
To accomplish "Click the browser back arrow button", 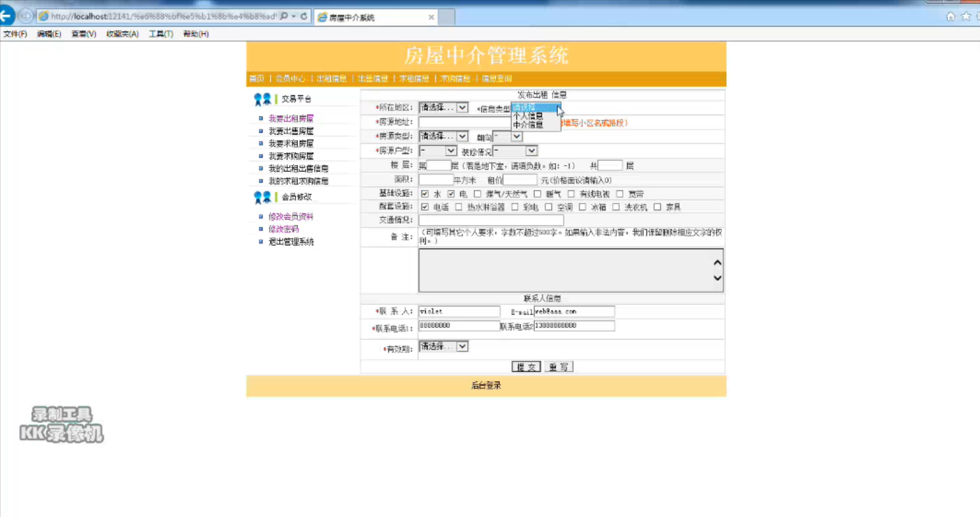I will 6,16.
